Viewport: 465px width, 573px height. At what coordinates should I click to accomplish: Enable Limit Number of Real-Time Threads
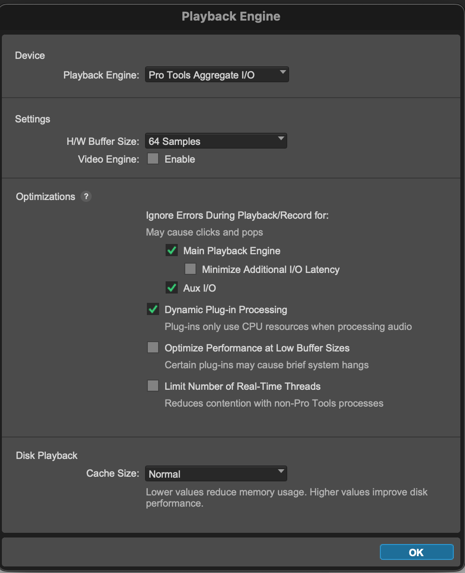pyautogui.click(x=153, y=386)
